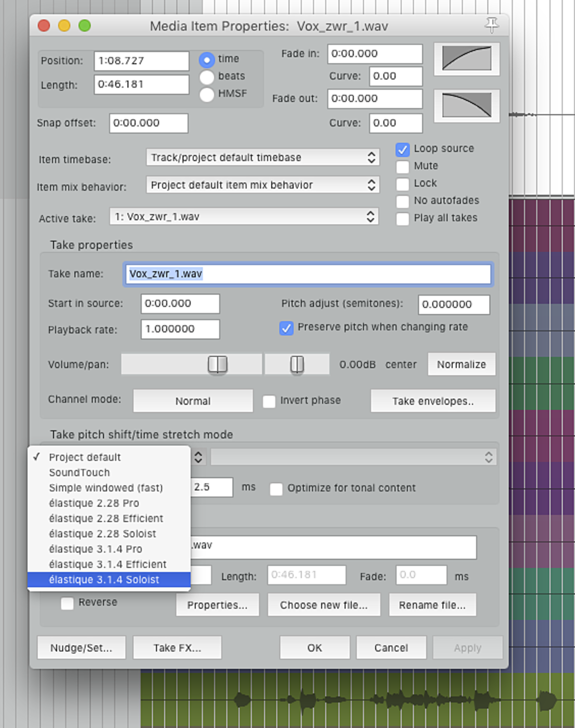Open the fade out curve shape picker
This screenshot has width=575, height=728.
(x=466, y=106)
